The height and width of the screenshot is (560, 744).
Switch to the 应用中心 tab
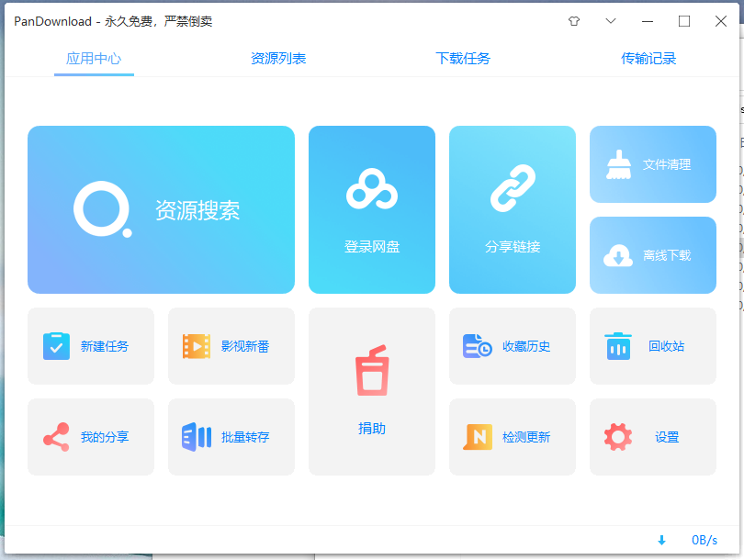click(94, 59)
